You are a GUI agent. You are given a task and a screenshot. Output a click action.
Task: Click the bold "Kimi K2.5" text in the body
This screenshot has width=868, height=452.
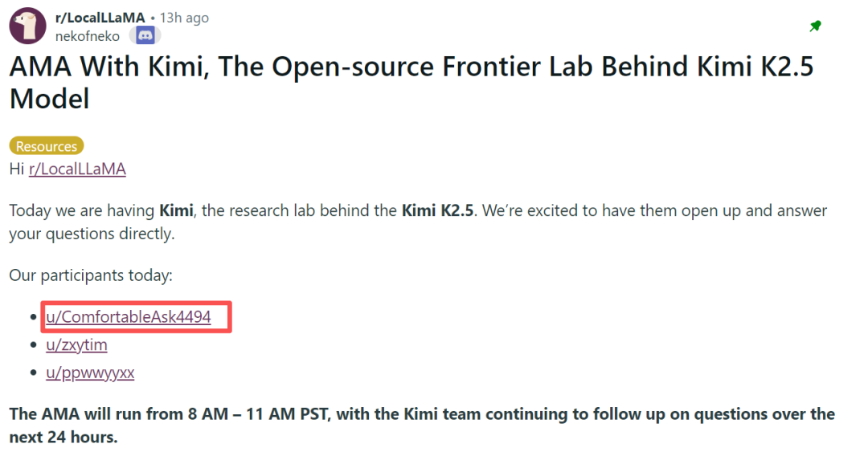437,211
